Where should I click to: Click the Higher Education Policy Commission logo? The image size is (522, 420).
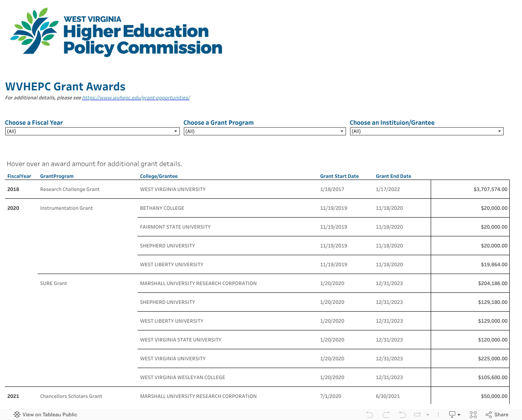click(x=115, y=31)
